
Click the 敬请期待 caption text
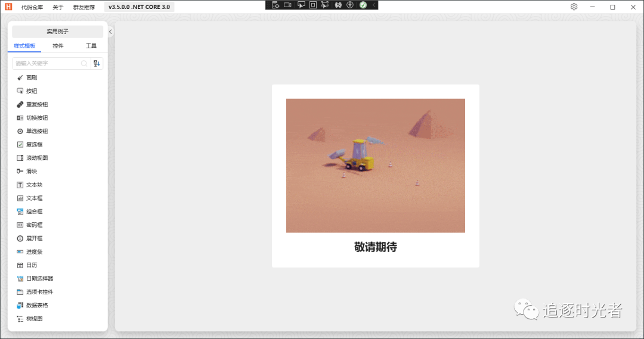pyautogui.click(x=376, y=247)
